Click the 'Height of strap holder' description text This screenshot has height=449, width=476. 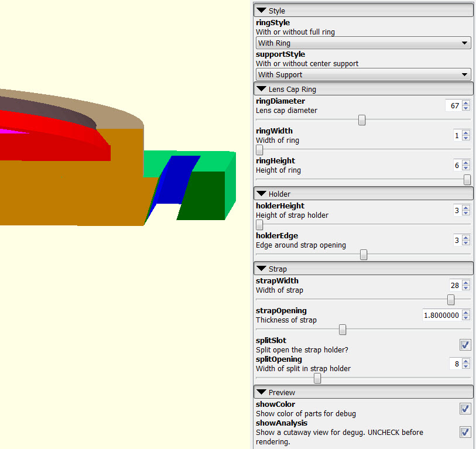pos(292,215)
